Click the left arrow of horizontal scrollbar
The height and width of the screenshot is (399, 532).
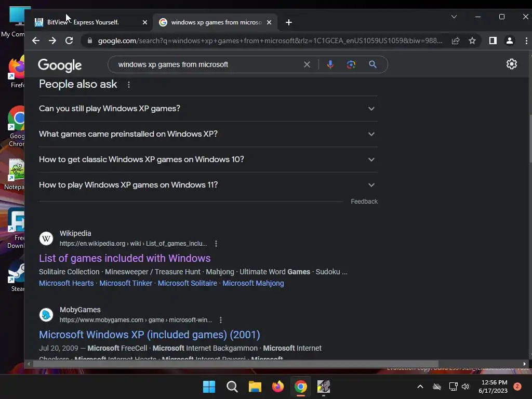pos(29,364)
